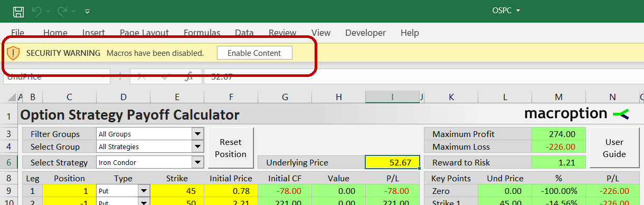Click the Insert Function fx icon

(x=189, y=77)
